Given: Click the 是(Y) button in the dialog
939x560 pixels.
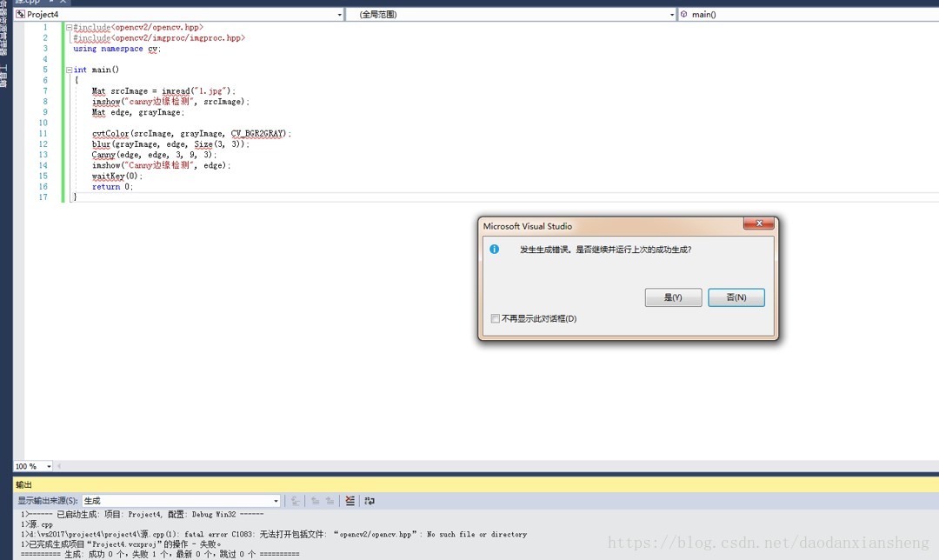Looking at the screenshot, I should 673,297.
